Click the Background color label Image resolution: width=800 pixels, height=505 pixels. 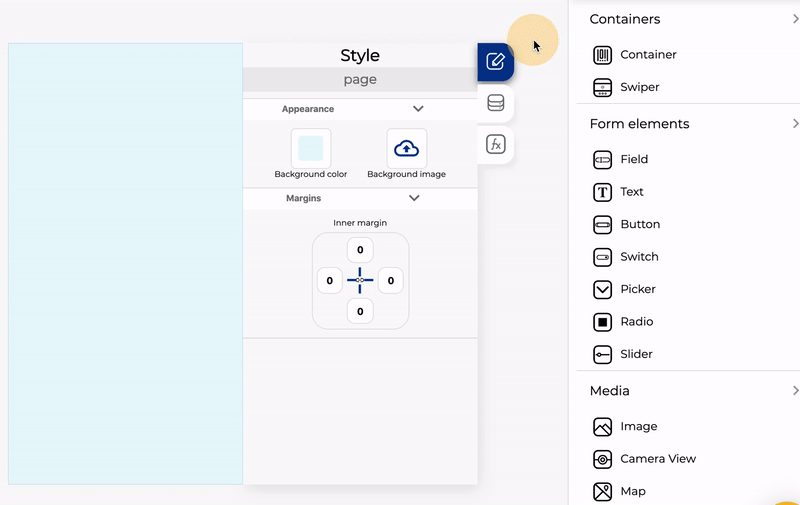pos(311,174)
